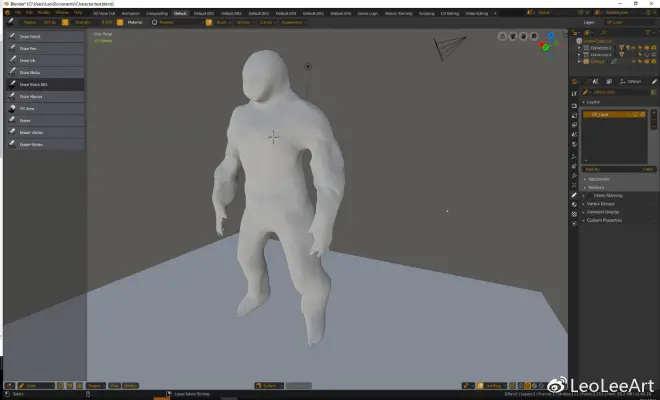
Task: Toggle viewport overlays button
Action: (480, 386)
